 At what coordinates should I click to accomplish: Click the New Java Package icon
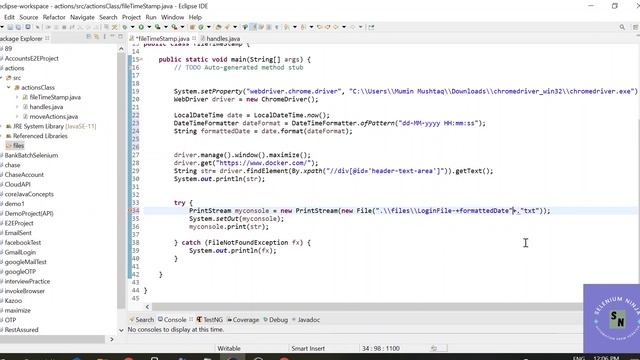[192, 27]
